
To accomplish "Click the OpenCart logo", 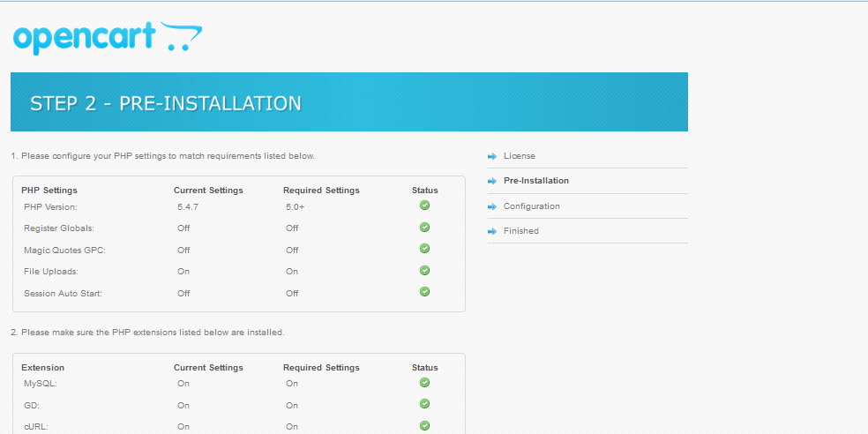I will click(x=108, y=38).
